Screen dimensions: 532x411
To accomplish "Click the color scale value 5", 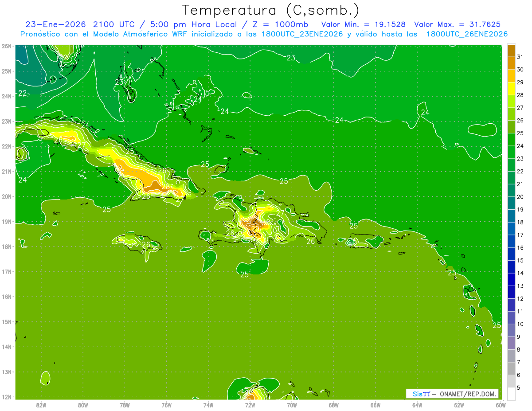I will (519, 388).
